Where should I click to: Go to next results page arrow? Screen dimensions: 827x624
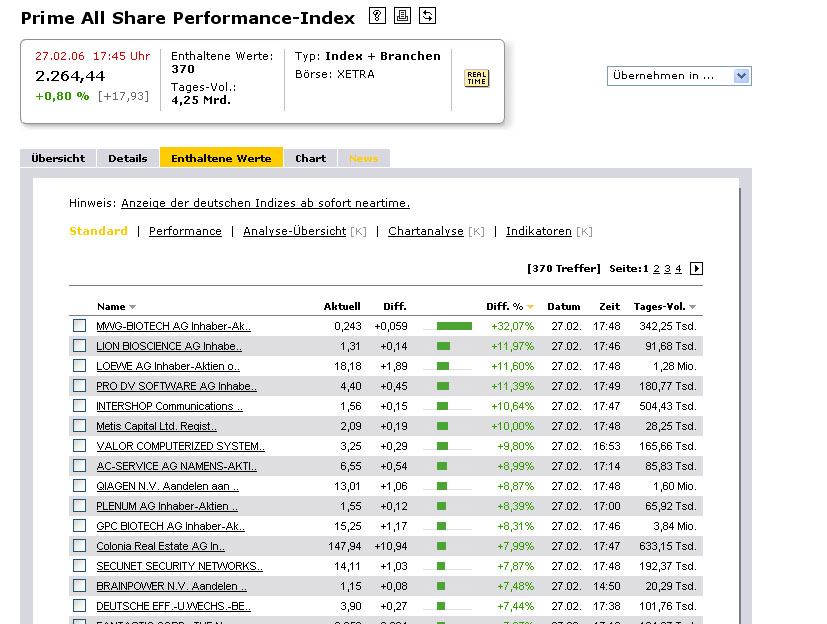tap(696, 268)
